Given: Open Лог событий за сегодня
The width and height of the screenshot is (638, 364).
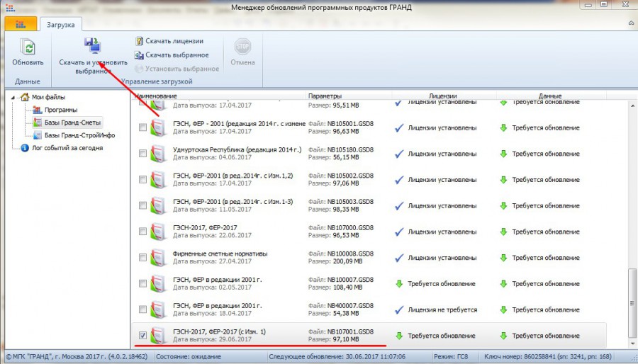Looking at the screenshot, I should [67, 148].
